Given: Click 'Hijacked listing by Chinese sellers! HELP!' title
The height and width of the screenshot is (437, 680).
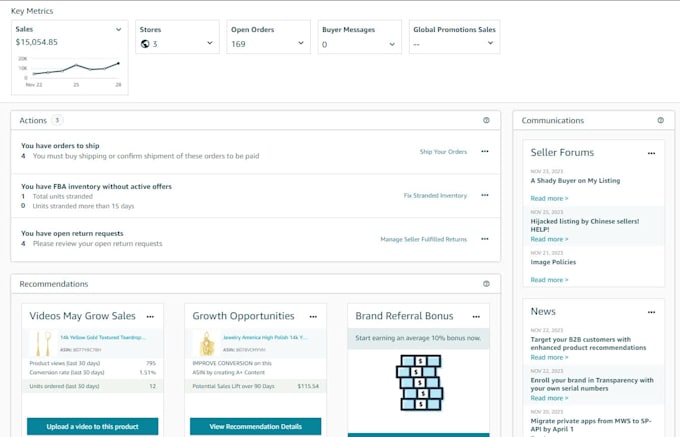Looking at the screenshot, I should [x=585, y=225].
